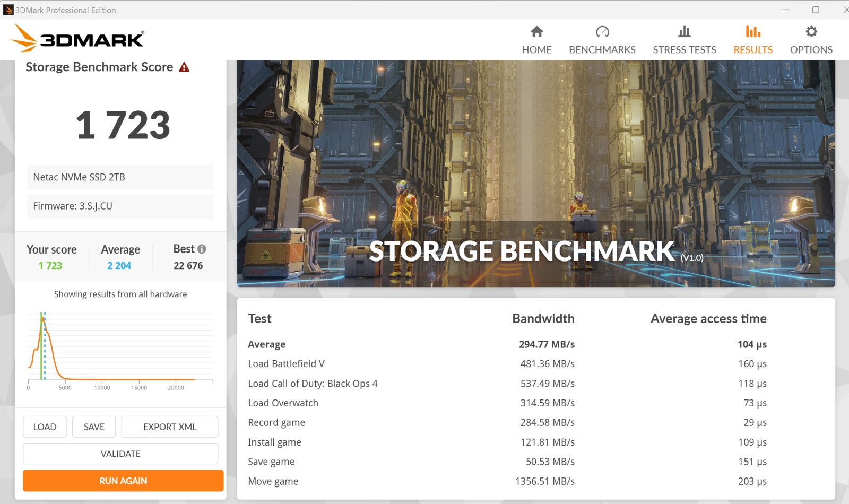This screenshot has height=504, width=849.
Task: Click the Storage Benchmark Score heading
Action: click(99, 67)
